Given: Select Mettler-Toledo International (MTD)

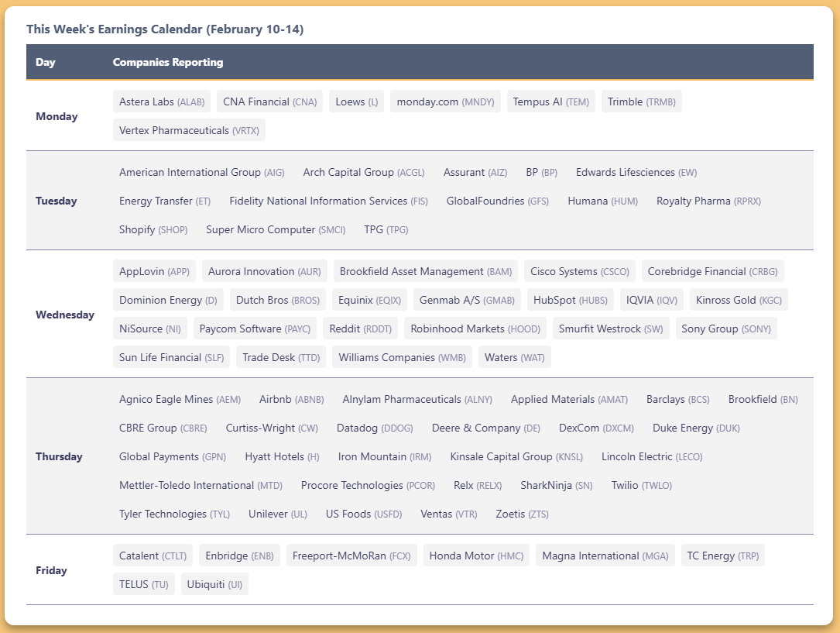Looking at the screenshot, I should (x=201, y=486).
